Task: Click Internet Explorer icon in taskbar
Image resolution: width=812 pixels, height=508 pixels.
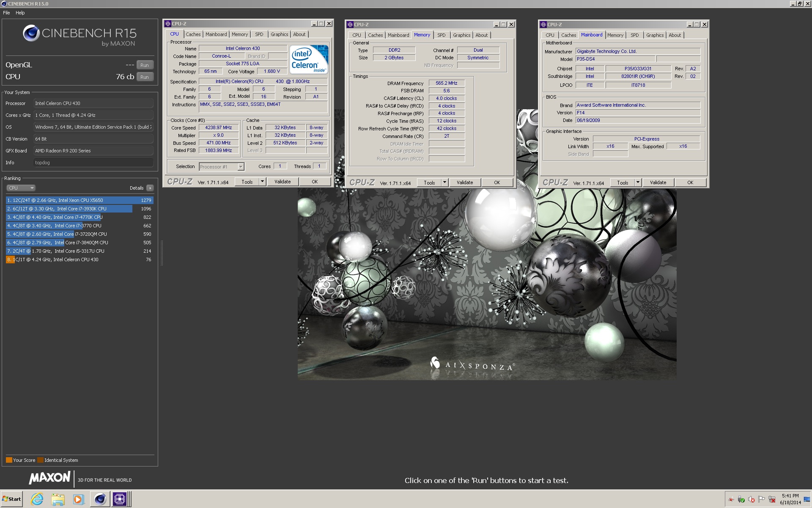Action: click(37, 499)
